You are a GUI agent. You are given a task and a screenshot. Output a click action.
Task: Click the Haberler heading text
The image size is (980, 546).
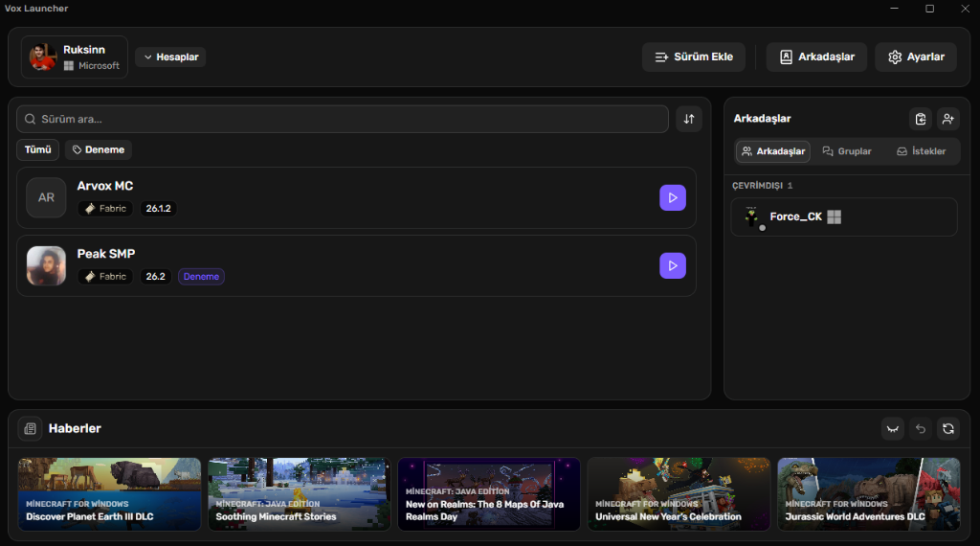(x=75, y=428)
